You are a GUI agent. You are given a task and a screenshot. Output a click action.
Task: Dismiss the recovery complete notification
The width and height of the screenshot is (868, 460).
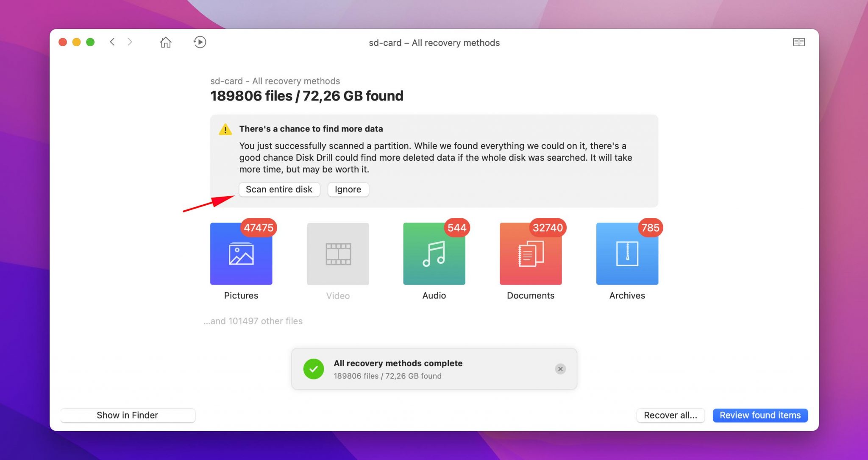coord(560,369)
